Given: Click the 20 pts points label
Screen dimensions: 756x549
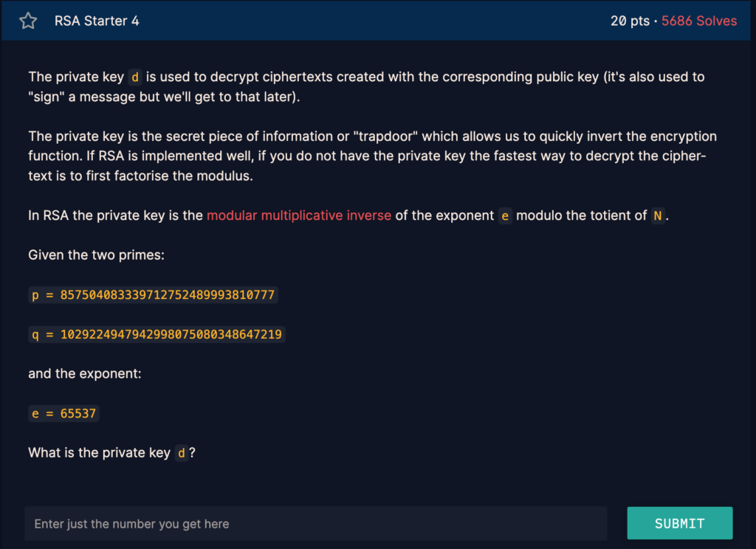Looking at the screenshot, I should tap(630, 21).
